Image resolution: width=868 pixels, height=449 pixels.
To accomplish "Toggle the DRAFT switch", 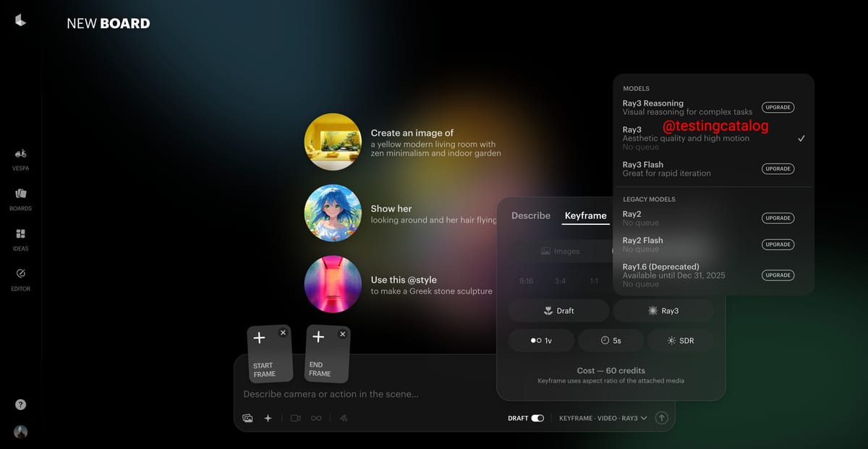I will (537, 418).
